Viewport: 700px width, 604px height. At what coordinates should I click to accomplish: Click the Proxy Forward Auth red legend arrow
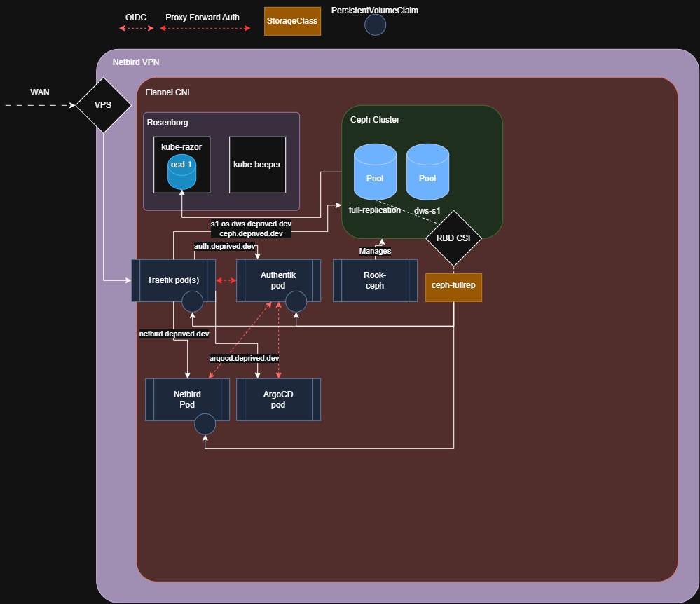click(x=205, y=28)
